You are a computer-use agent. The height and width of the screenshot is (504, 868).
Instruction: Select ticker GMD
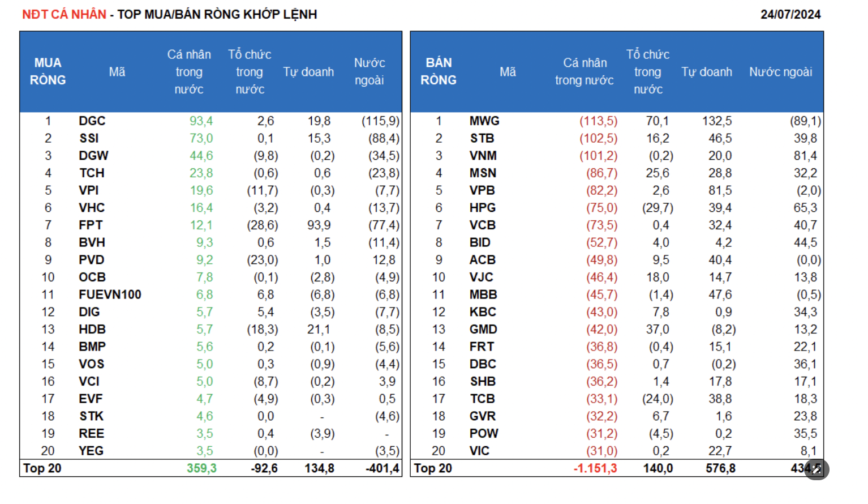483,330
